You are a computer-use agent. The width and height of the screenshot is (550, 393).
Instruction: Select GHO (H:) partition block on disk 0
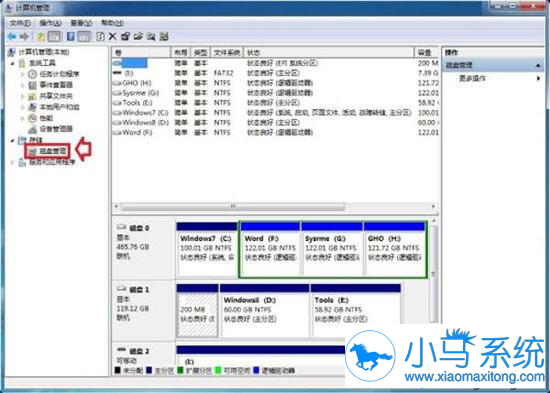(x=395, y=249)
